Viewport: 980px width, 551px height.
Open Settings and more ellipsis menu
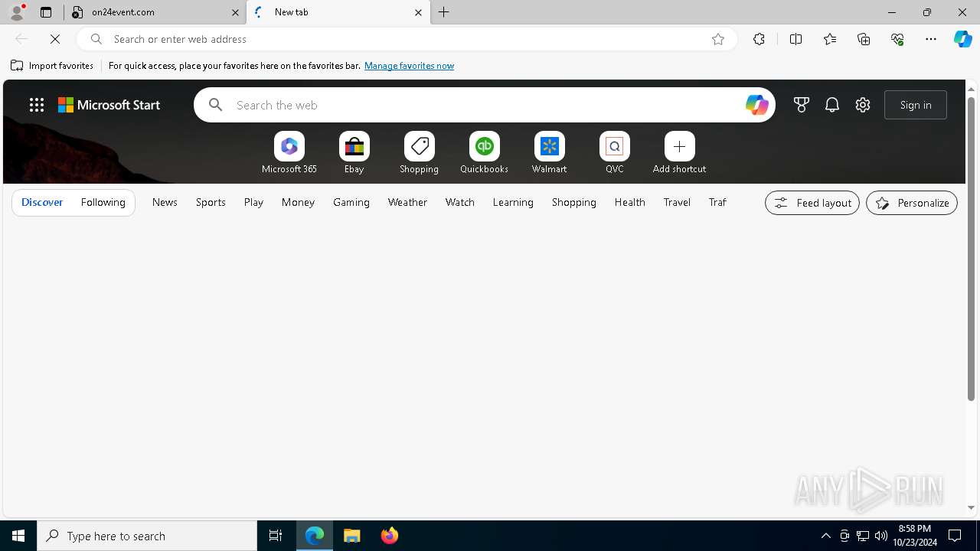931,39
